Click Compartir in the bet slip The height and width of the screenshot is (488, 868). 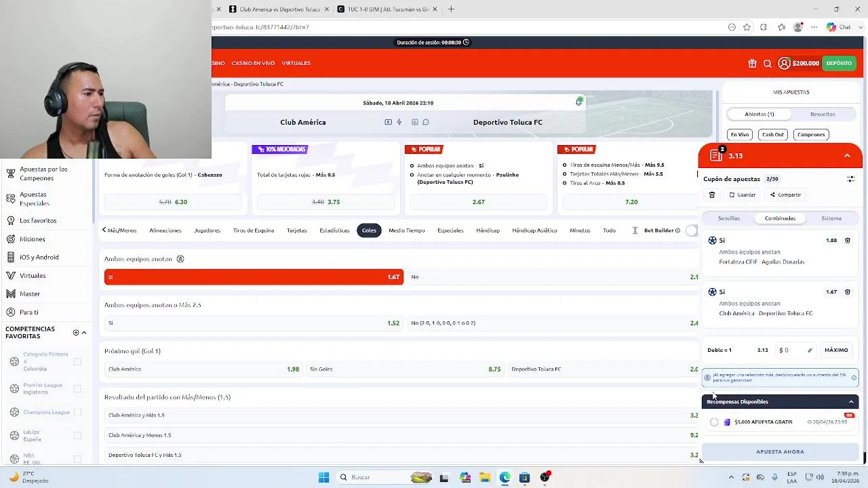[785, 195]
